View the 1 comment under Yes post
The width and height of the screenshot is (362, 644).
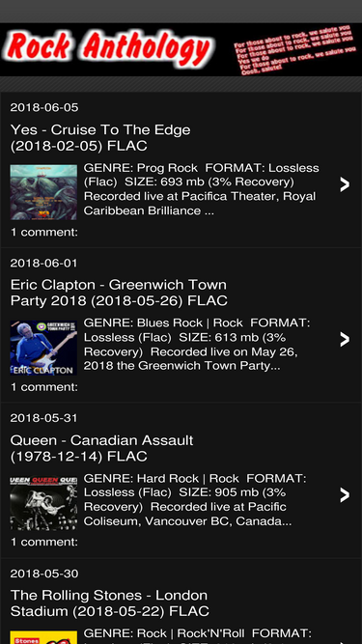[43, 232]
